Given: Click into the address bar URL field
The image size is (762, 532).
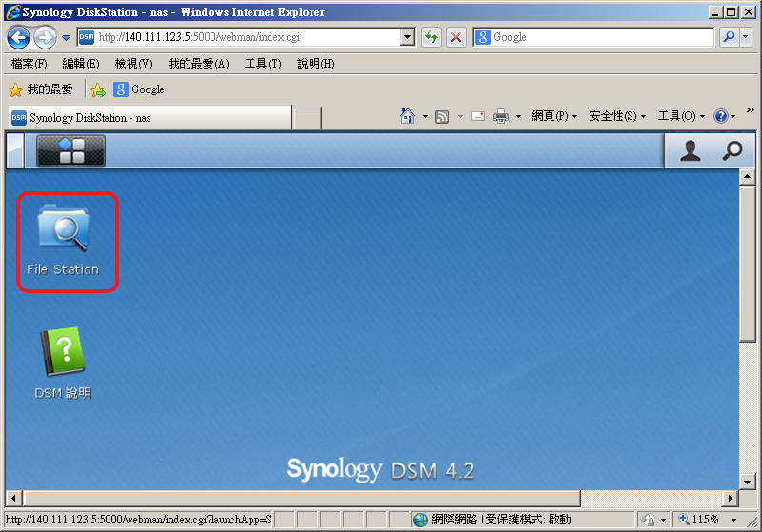Looking at the screenshot, I should click(x=247, y=37).
